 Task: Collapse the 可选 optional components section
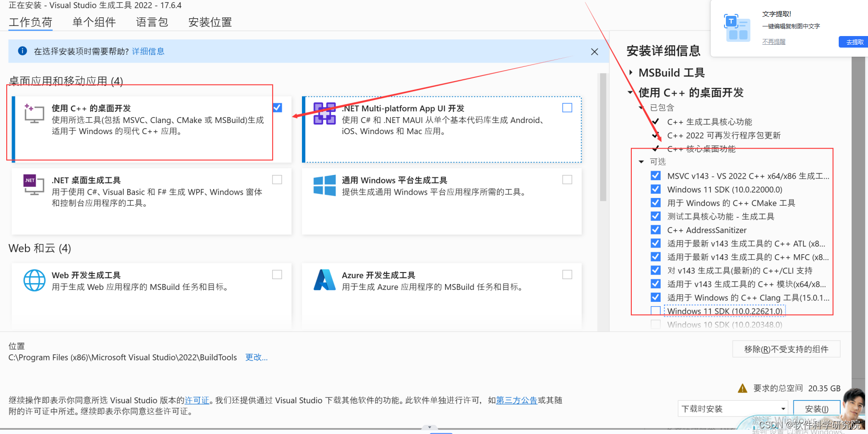[641, 161]
